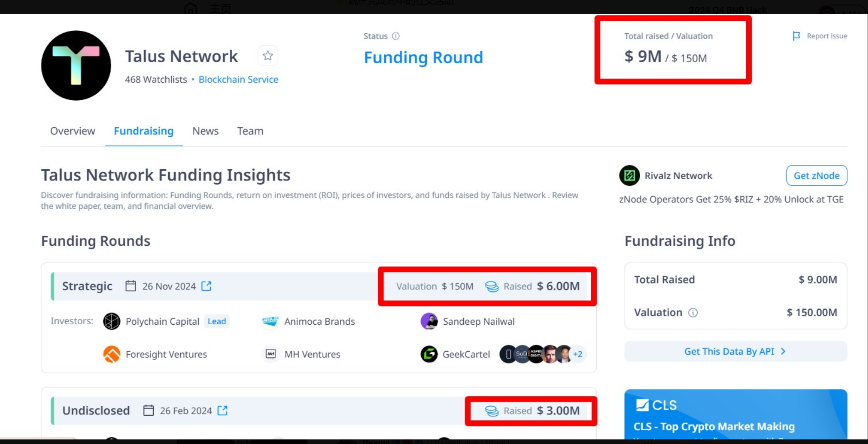Viewport: 868px width, 444px height.
Task: Click the Status info icon
Action: 396,36
